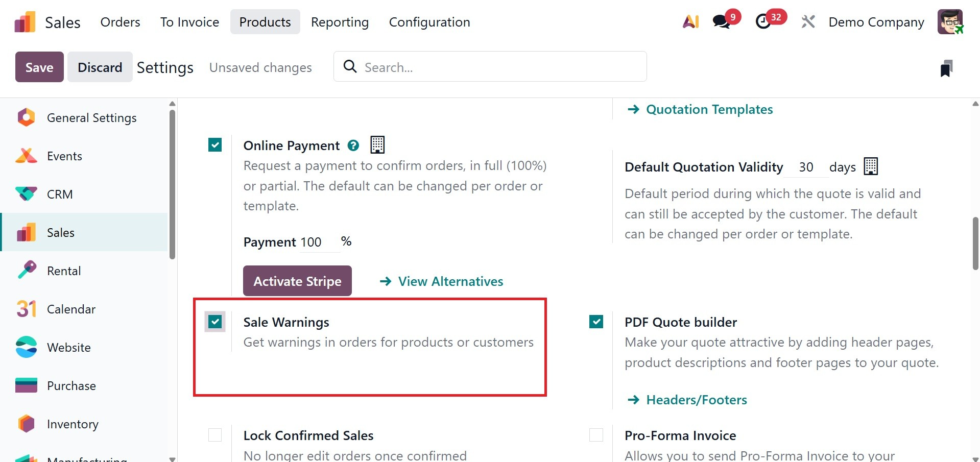Image resolution: width=980 pixels, height=462 pixels.
Task: Click the Online Payment help question icon
Action: pos(353,145)
